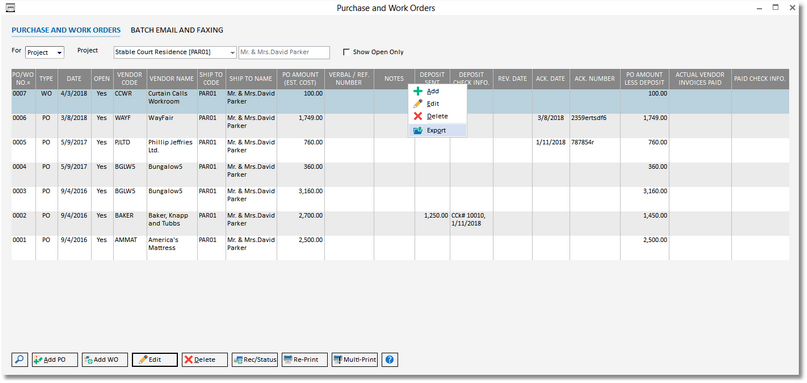Click the Paid Check Info. column header
This screenshot has width=807, height=383.
point(760,79)
